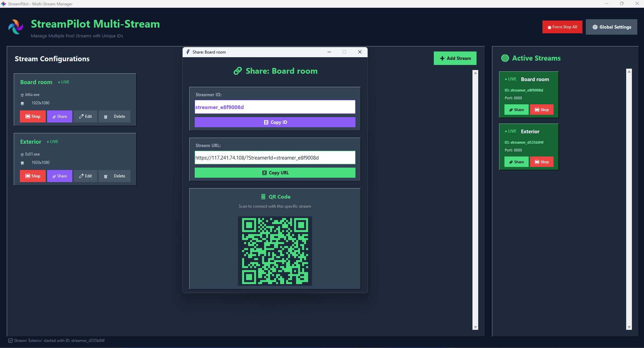Image resolution: width=644 pixels, height=348 pixels.
Task: Click status message 'Stream 'Exterior' started with ID'
Action: pos(59,341)
